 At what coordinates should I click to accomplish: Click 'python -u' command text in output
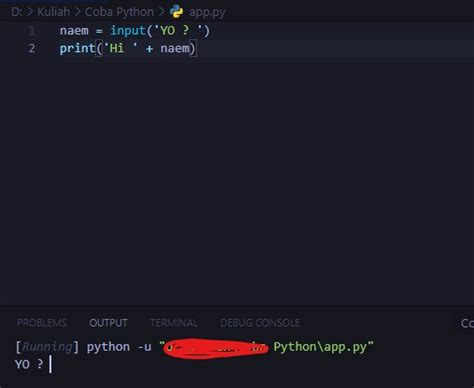119,347
